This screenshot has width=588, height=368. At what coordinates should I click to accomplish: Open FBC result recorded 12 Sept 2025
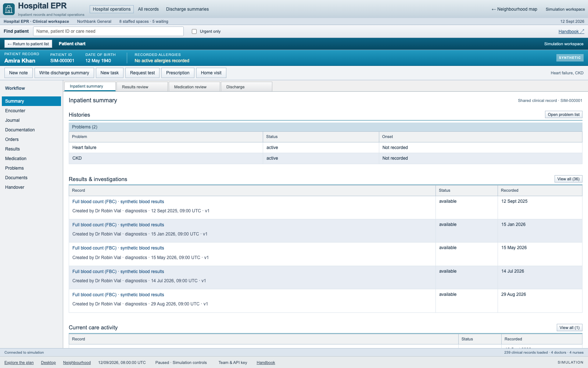[118, 202]
